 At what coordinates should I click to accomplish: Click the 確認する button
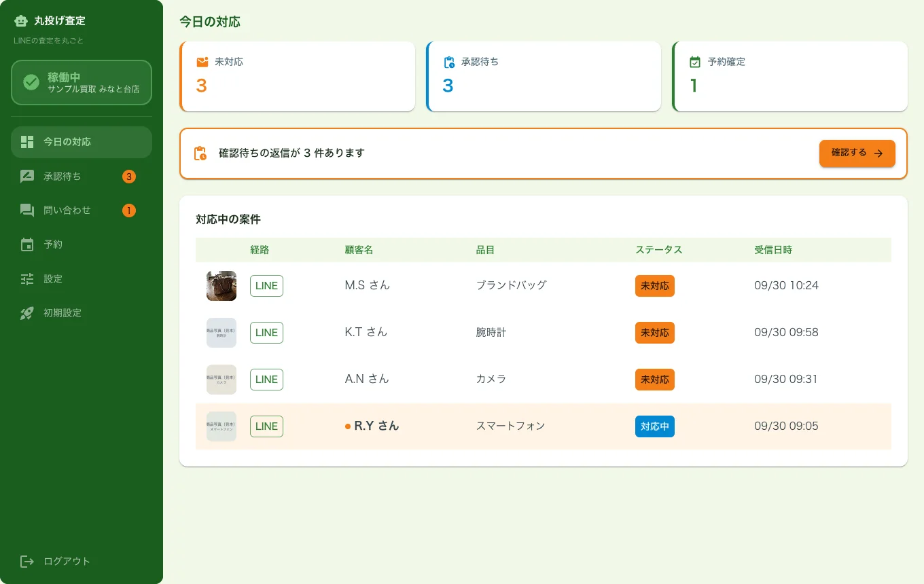(857, 153)
